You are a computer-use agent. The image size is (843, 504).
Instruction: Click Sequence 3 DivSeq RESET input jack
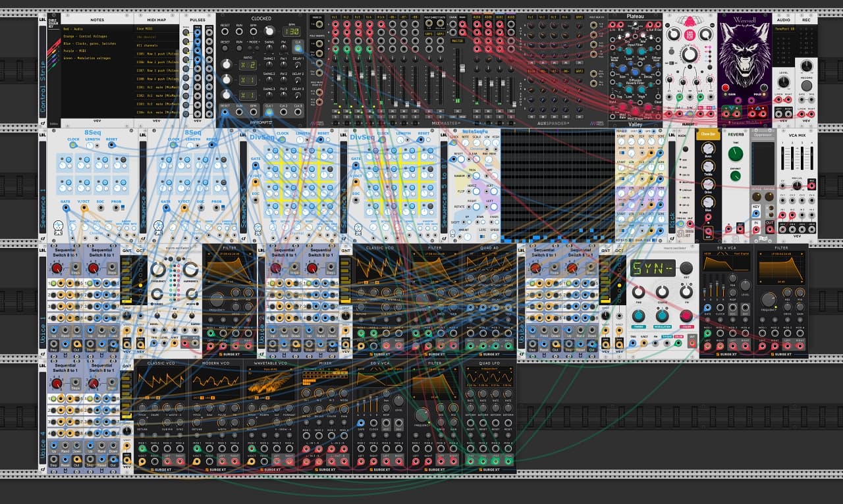pos(321,139)
